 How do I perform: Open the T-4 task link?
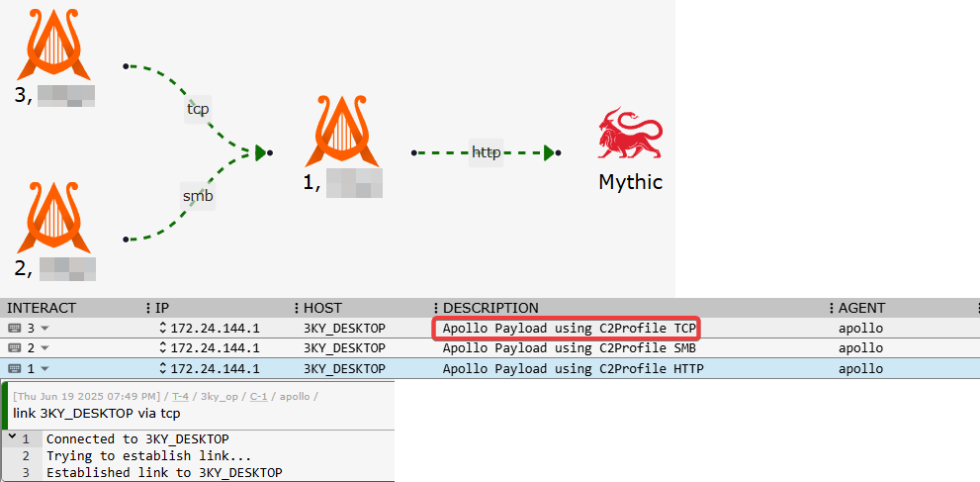pos(180,396)
